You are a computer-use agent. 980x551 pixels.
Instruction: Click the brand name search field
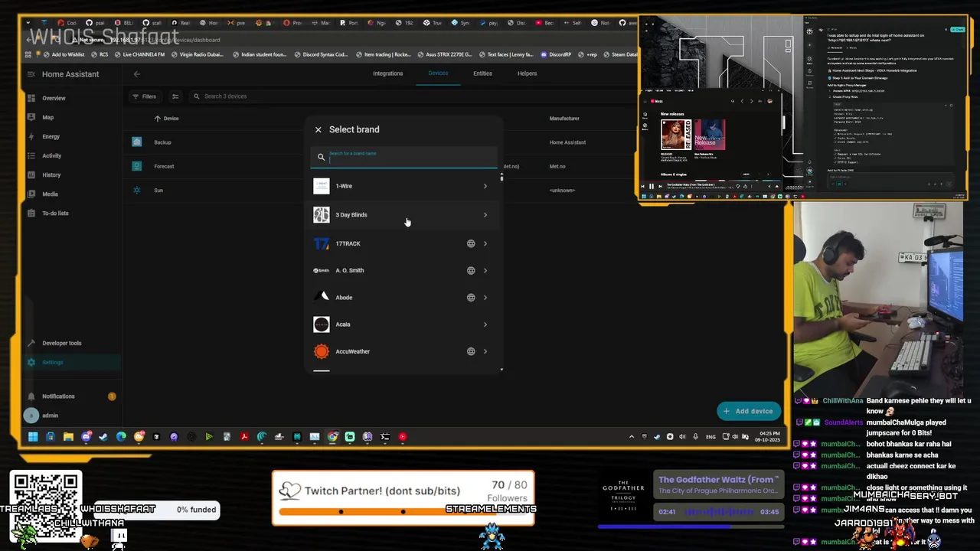coord(404,157)
